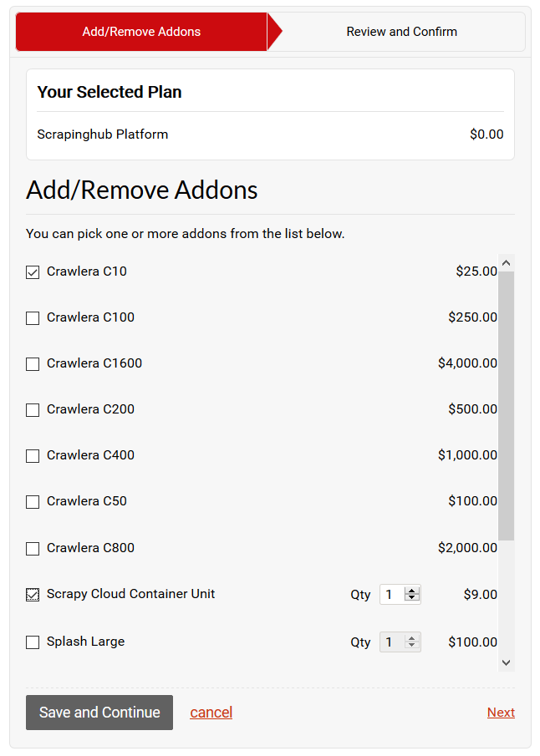Check the Crawlera C50 addon
The height and width of the screenshot is (756, 540).
[x=33, y=502]
